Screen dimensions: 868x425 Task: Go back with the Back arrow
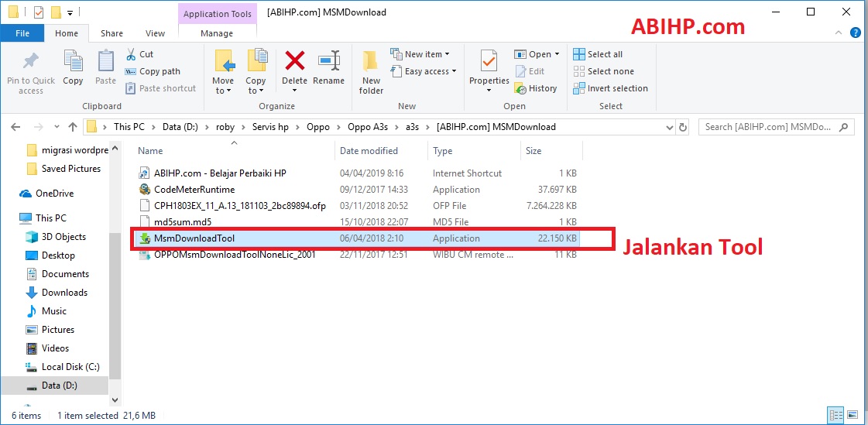coord(15,127)
